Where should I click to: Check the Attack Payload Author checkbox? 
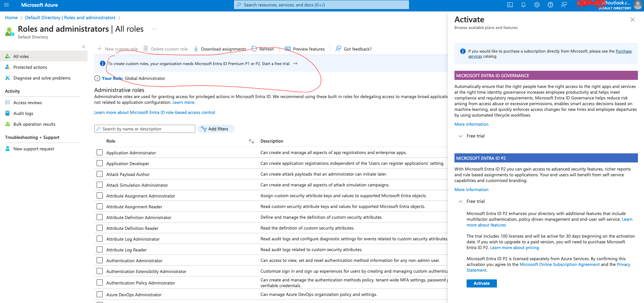100,174
